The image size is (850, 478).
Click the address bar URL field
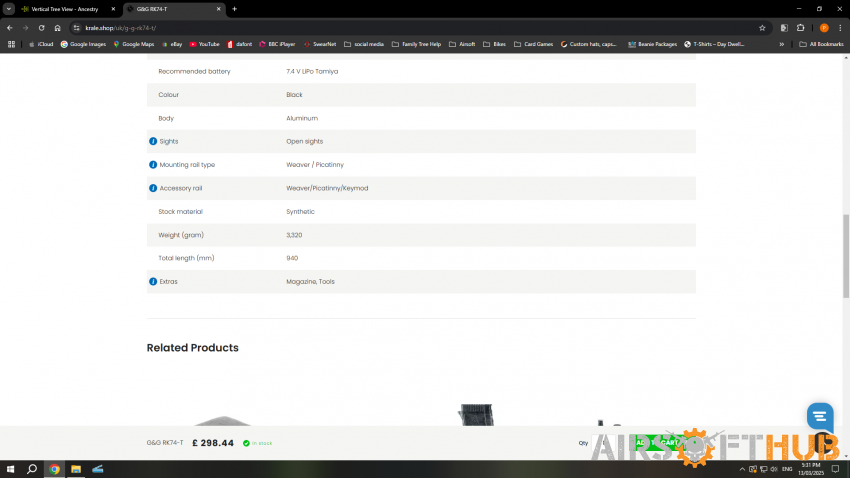[x=417, y=28]
